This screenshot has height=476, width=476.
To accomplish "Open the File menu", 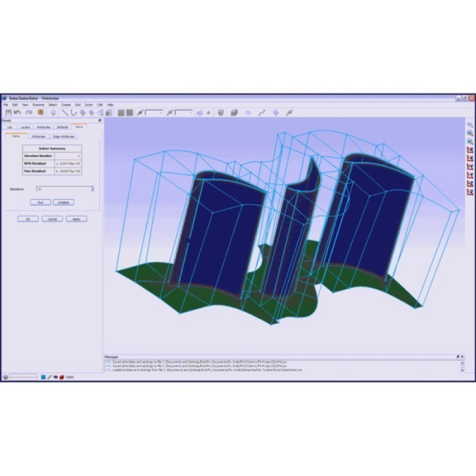I will coord(5,105).
